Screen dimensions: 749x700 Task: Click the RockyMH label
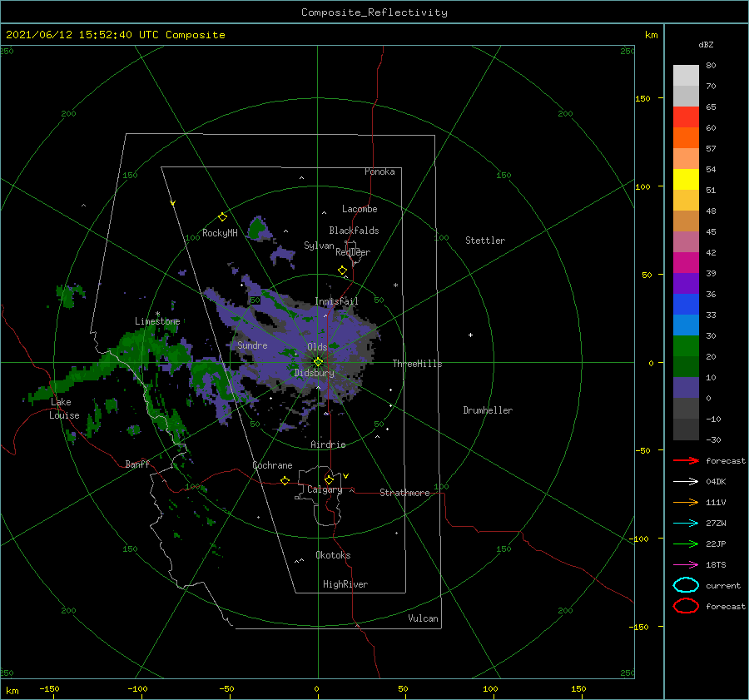220,233
